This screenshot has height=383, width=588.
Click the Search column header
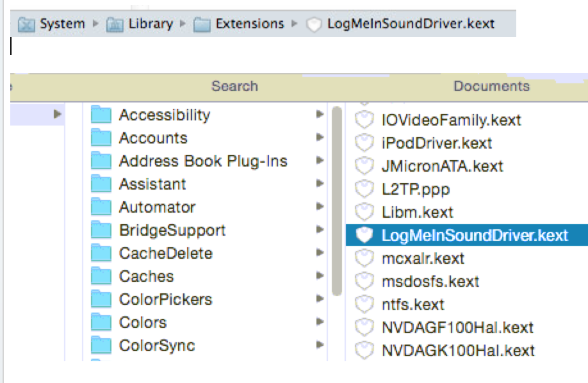click(234, 86)
